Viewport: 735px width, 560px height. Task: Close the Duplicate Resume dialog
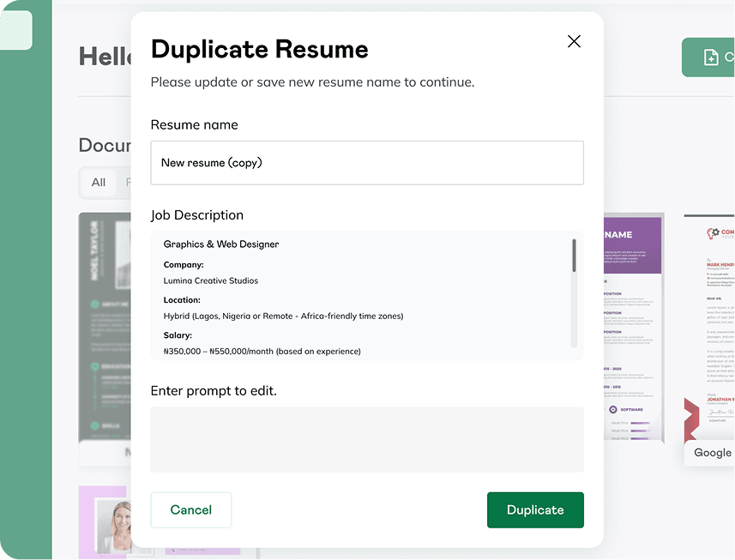(x=574, y=41)
